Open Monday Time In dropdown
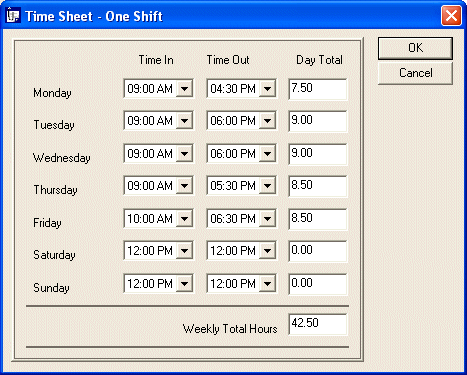 click(x=184, y=89)
